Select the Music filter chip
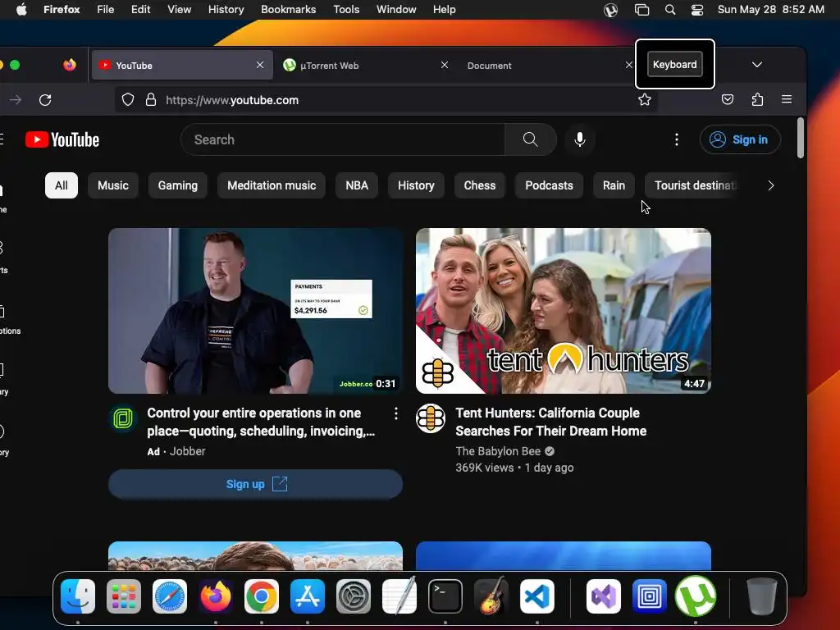This screenshot has height=630, width=840. click(113, 185)
